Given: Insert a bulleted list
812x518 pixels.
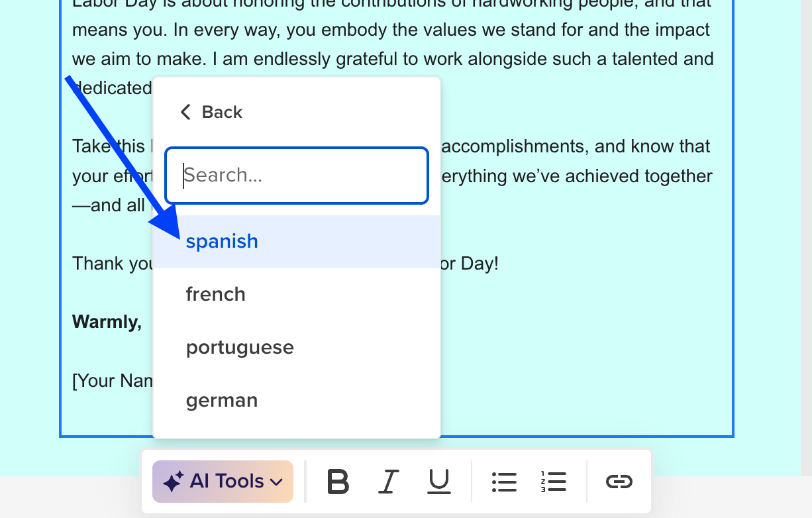Looking at the screenshot, I should click(x=504, y=482).
